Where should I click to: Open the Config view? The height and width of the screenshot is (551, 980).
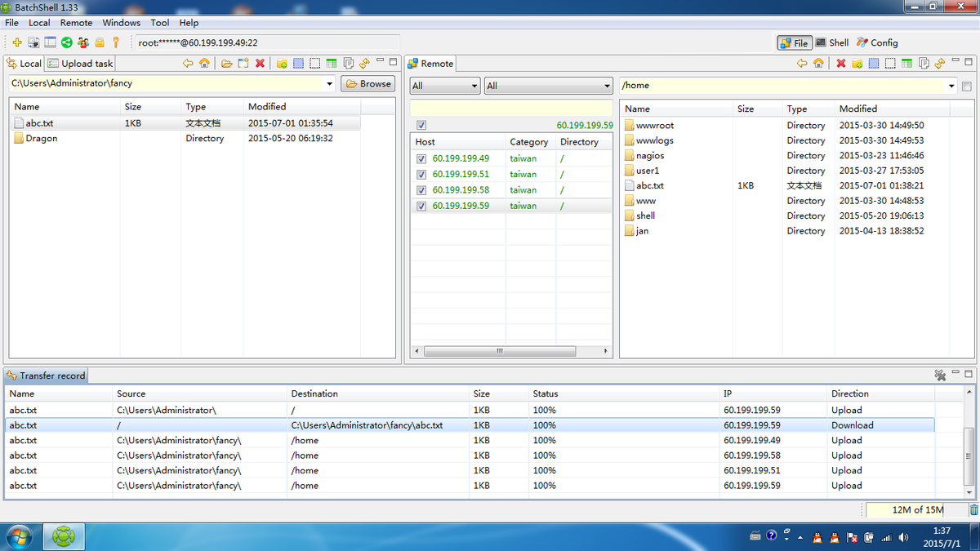coord(877,42)
